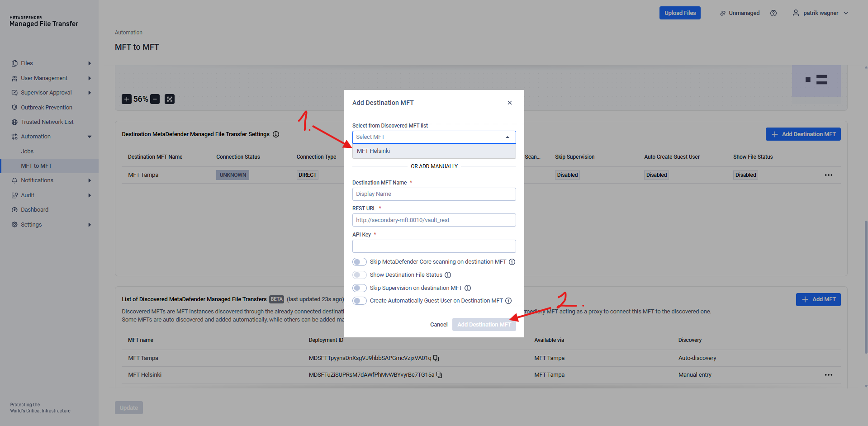Open the MFT Tampa row actions menu

click(x=828, y=175)
